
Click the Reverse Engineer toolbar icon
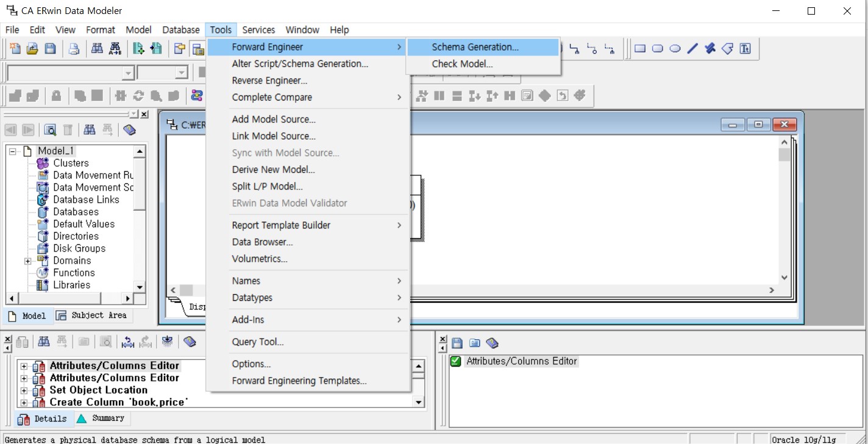157,49
